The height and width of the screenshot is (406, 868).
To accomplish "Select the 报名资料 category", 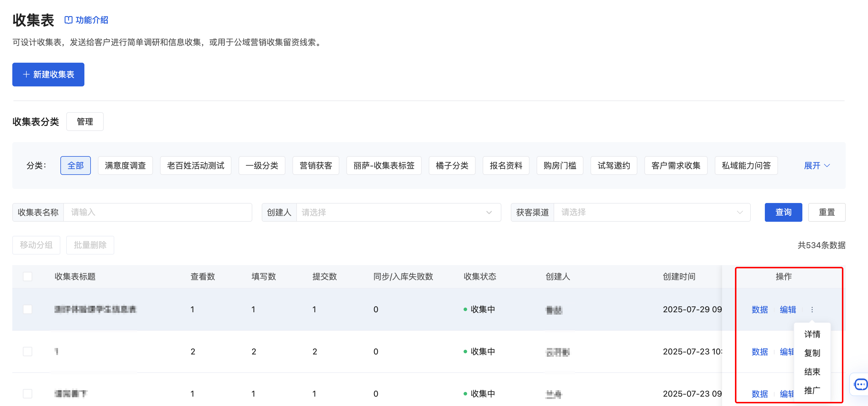I will 506,166.
